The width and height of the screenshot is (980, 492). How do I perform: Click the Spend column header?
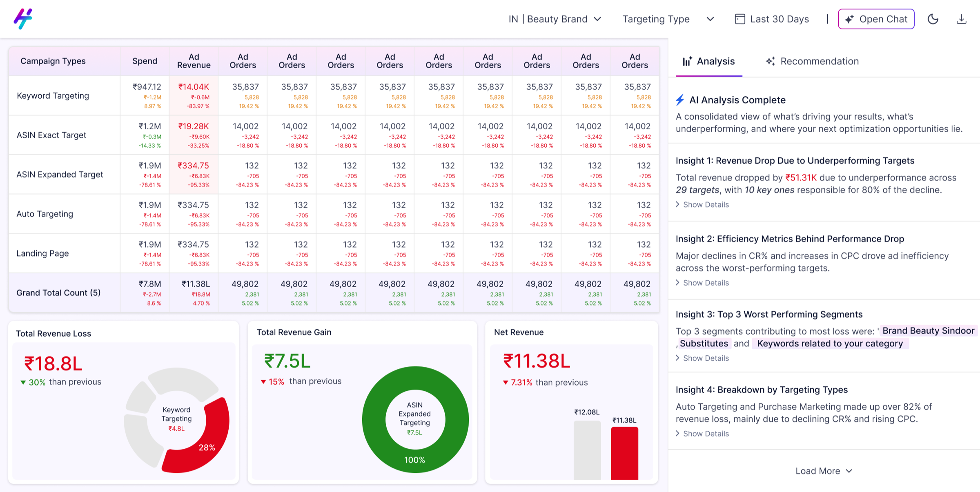click(145, 61)
